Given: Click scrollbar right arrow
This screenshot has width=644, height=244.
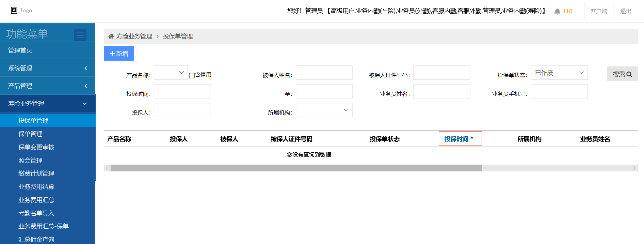Looking at the screenshot, I should [x=634, y=168].
